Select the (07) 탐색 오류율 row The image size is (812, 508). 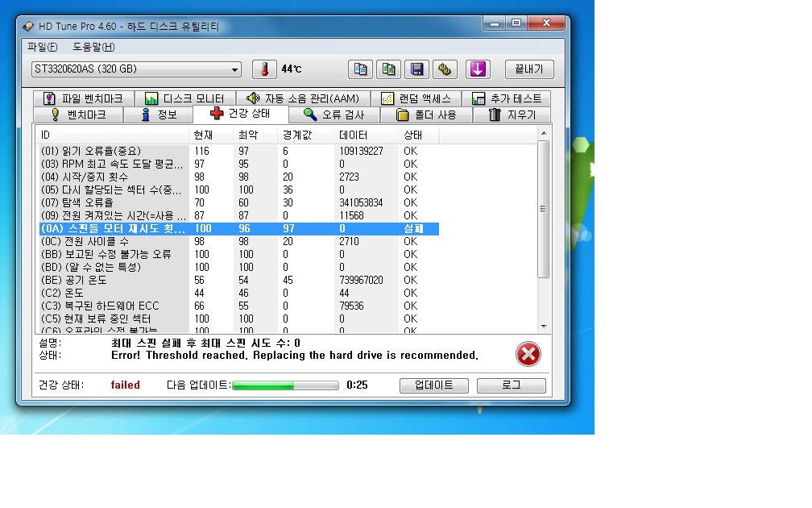(x=238, y=202)
